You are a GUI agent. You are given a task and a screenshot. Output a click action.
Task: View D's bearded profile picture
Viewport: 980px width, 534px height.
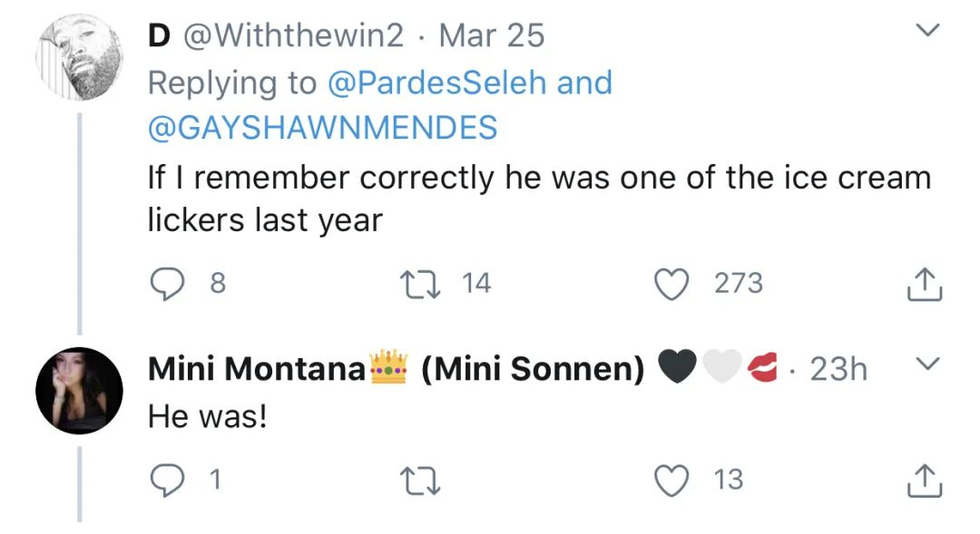click(77, 58)
